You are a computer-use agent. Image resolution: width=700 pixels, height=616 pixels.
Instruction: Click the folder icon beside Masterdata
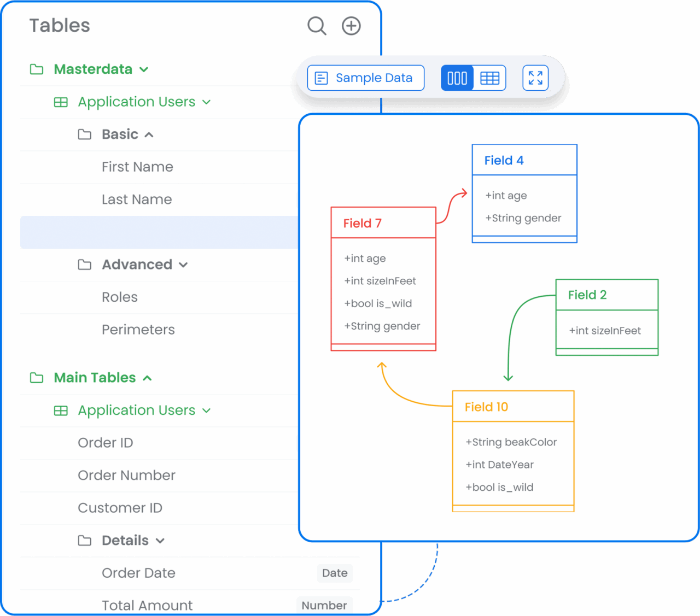(x=36, y=69)
